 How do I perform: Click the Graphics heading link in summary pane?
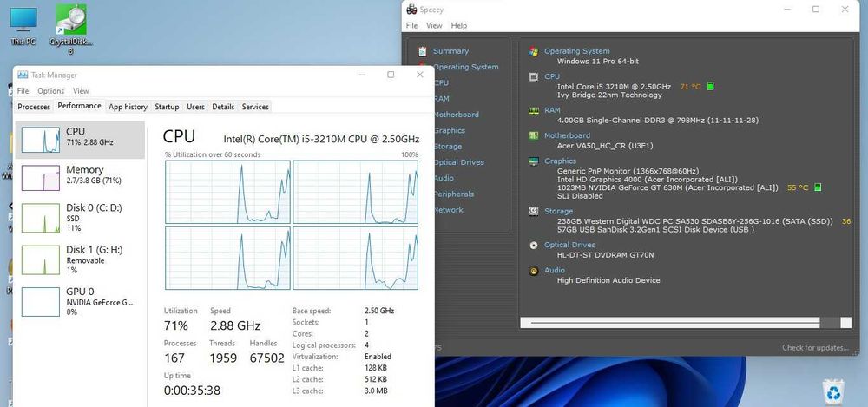click(560, 161)
